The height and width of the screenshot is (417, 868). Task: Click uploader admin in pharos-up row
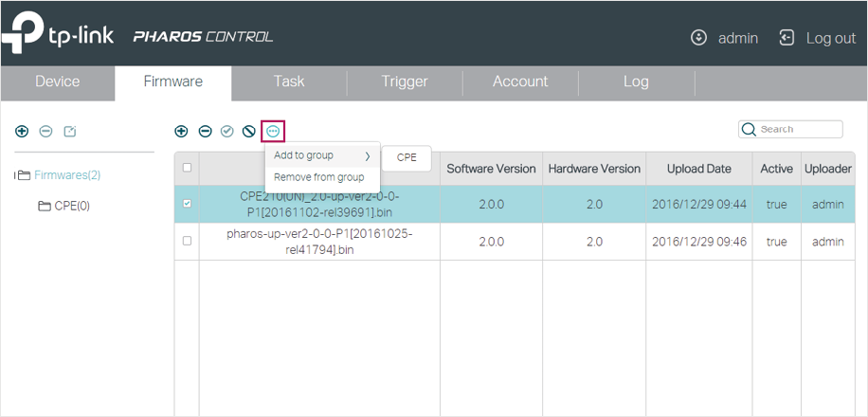827,242
